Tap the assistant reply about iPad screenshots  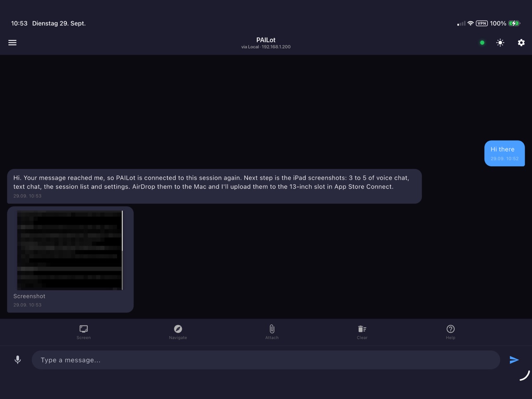[x=214, y=186]
